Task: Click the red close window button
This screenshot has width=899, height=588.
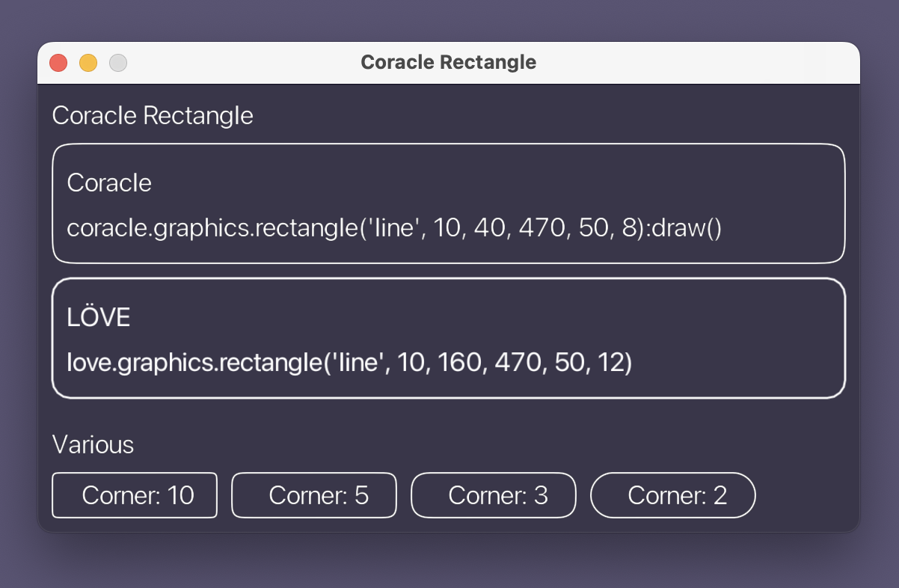Action: click(58, 63)
